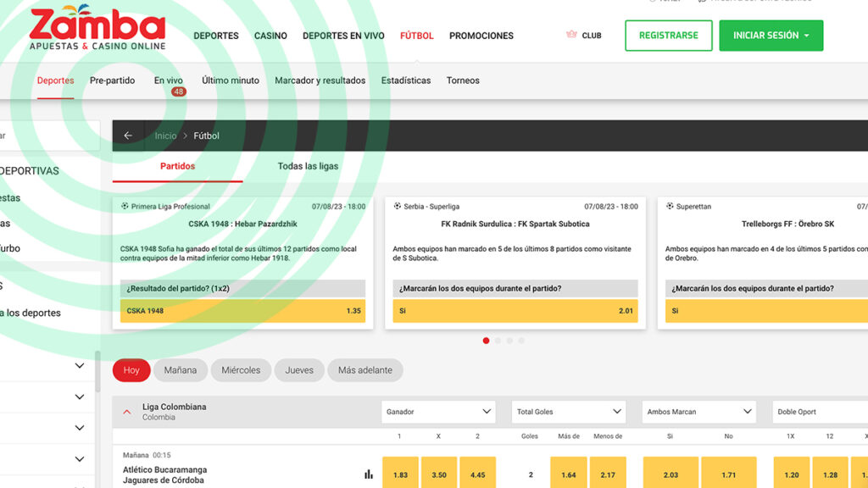
Task: Open the Iniciar Sesión dropdown button
Action: coord(771,36)
